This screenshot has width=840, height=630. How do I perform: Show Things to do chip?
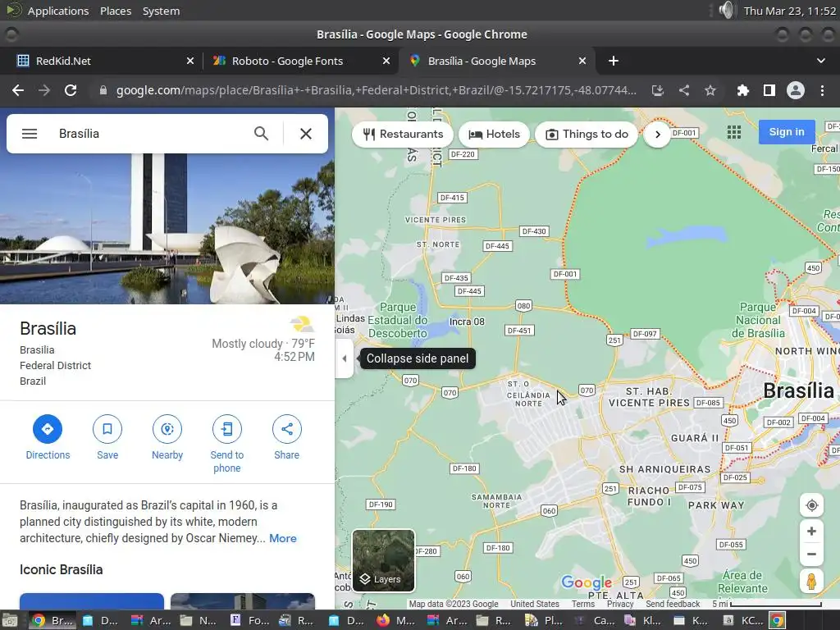point(587,134)
